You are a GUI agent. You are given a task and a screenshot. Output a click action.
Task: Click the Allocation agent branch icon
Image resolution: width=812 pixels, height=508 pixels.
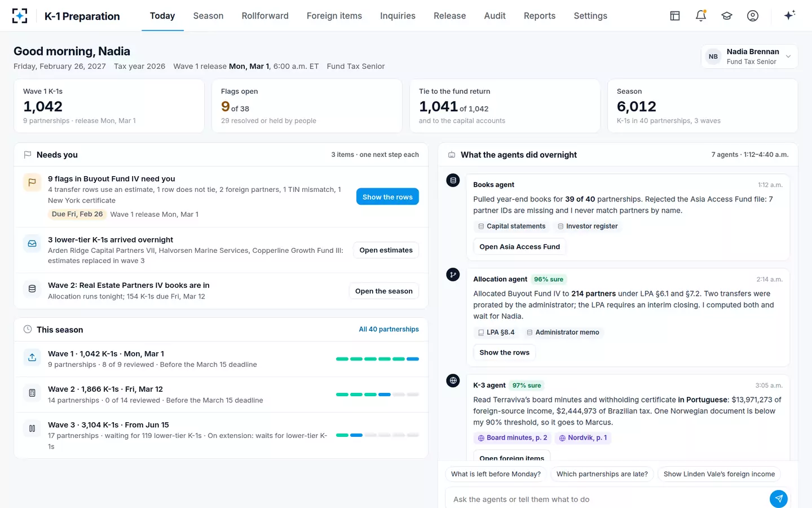(453, 274)
